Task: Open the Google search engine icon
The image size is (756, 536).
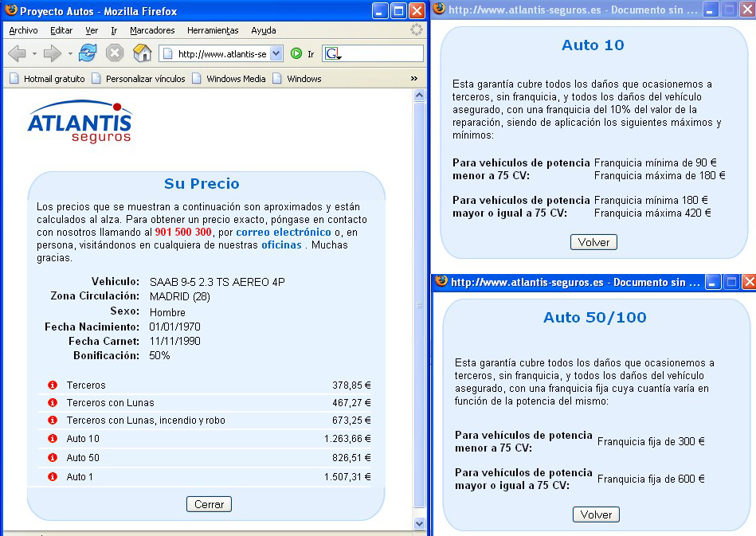Action: (332, 53)
